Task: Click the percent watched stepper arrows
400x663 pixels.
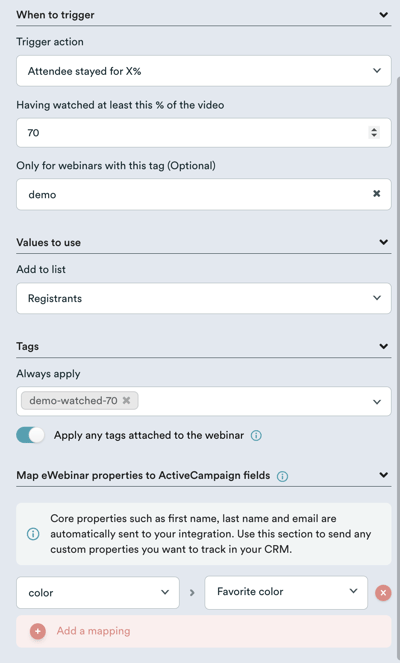Action: pyautogui.click(x=374, y=132)
